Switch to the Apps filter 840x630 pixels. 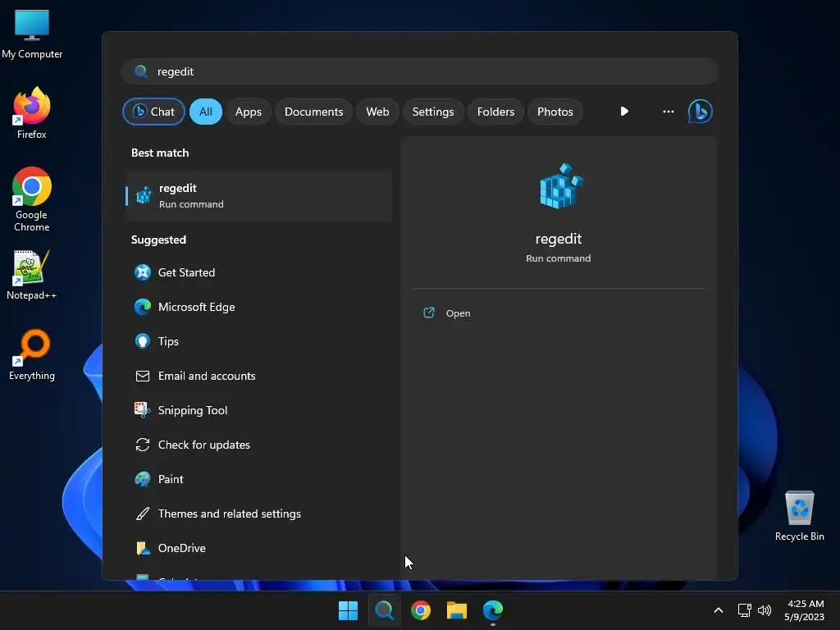[x=248, y=112]
